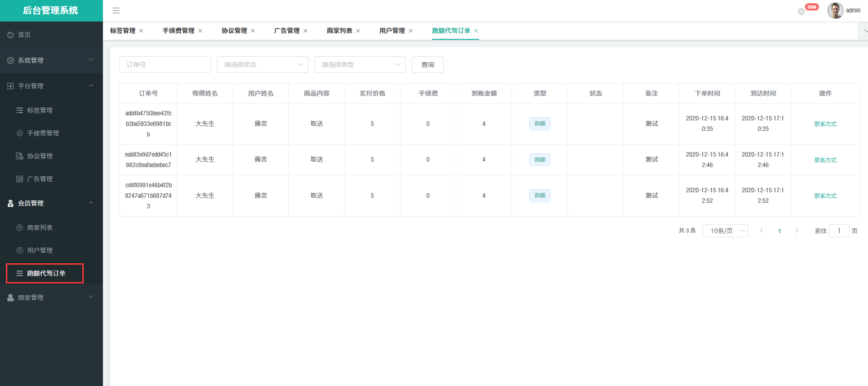The width and height of the screenshot is (868, 386).
Task: Close the 广告管理 tab using X icon
Action: click(306, 31)
